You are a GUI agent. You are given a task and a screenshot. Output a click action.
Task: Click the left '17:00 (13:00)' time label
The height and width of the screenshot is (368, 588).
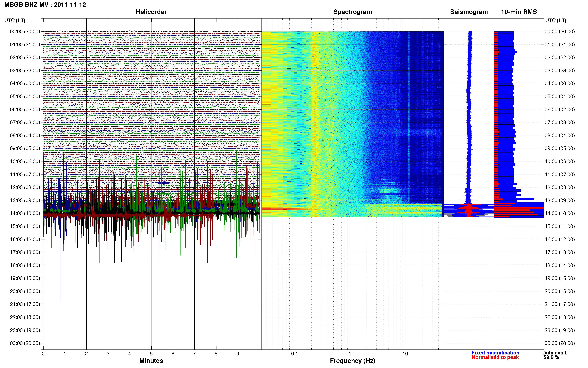coord(25,252)
